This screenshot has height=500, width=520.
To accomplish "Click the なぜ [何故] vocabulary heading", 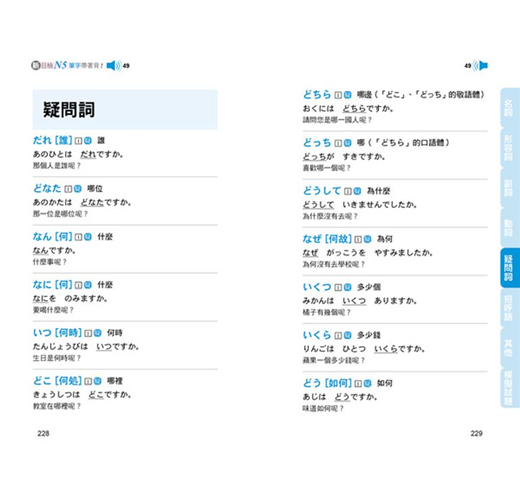I will pos(327,239).
